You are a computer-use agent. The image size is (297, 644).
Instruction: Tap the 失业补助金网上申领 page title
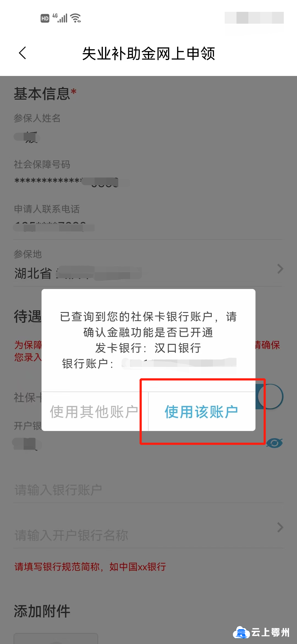click(x=148, y=53)
